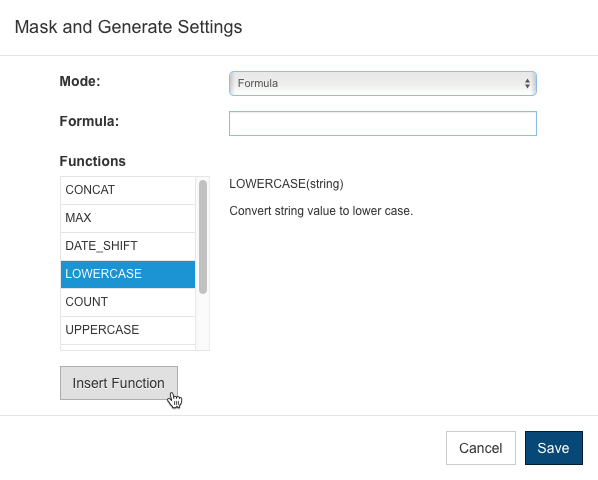Select the MAX function entry
Screen dimensions: 598x480
(128, 218)
